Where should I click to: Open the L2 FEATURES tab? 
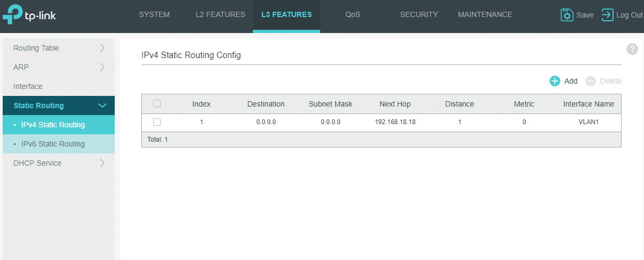coord(220,15)
